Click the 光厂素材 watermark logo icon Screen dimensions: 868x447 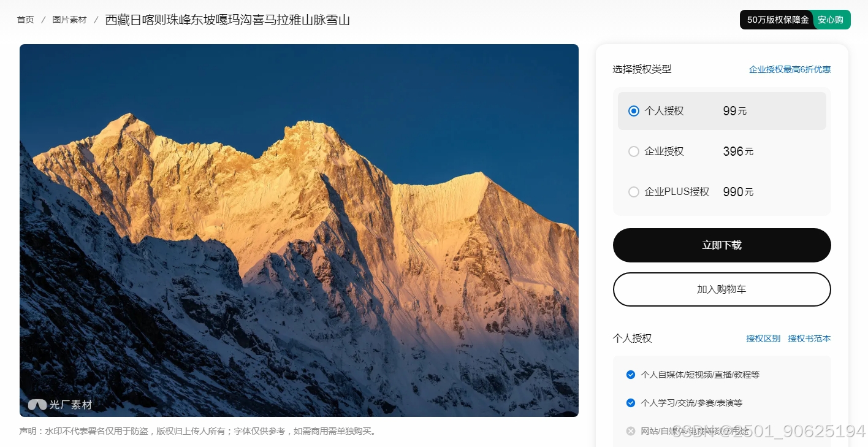[x=37, y=405]
